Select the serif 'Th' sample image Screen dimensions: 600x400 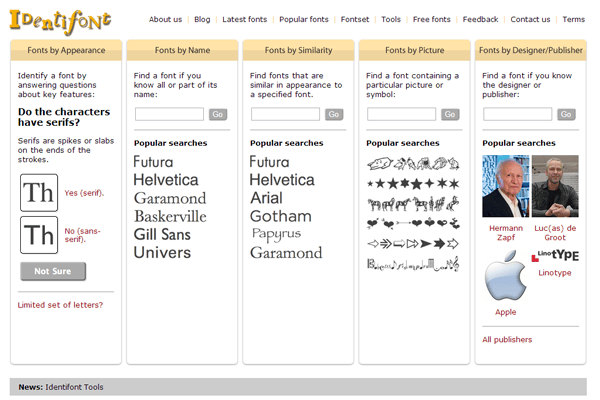point(39,193)
